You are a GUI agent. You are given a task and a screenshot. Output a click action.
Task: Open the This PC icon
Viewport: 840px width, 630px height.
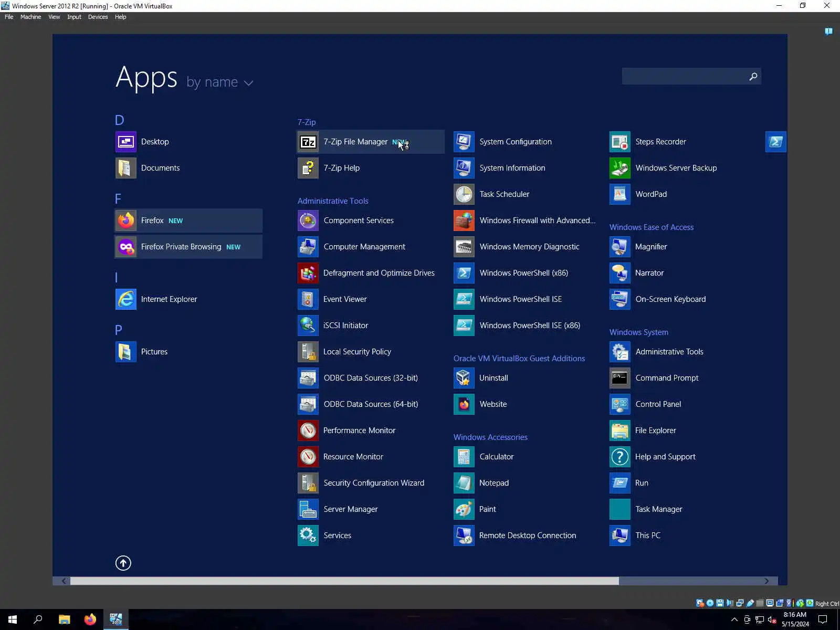pyautogui.click(x=620, y=535)
